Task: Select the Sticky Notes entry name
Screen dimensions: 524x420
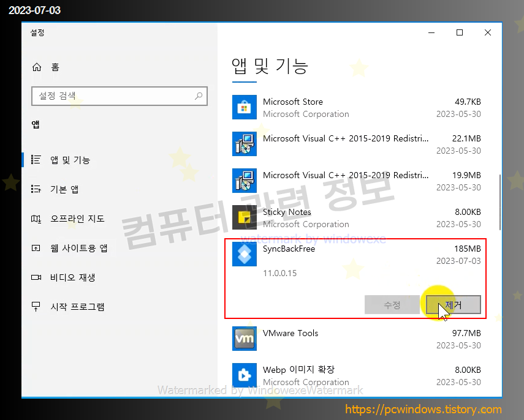Action: pyautogui.click(x=287, y=212)
